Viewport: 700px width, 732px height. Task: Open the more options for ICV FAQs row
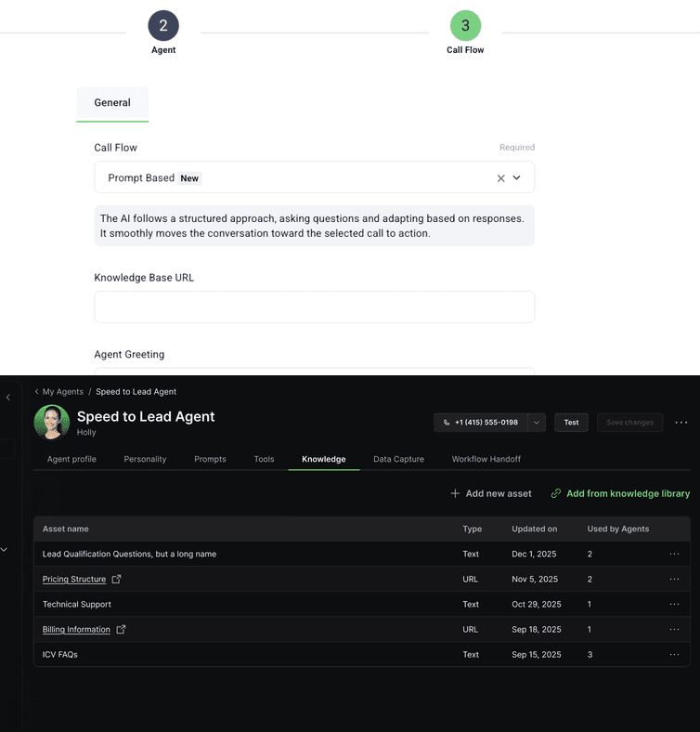click(x=674, y=655)
